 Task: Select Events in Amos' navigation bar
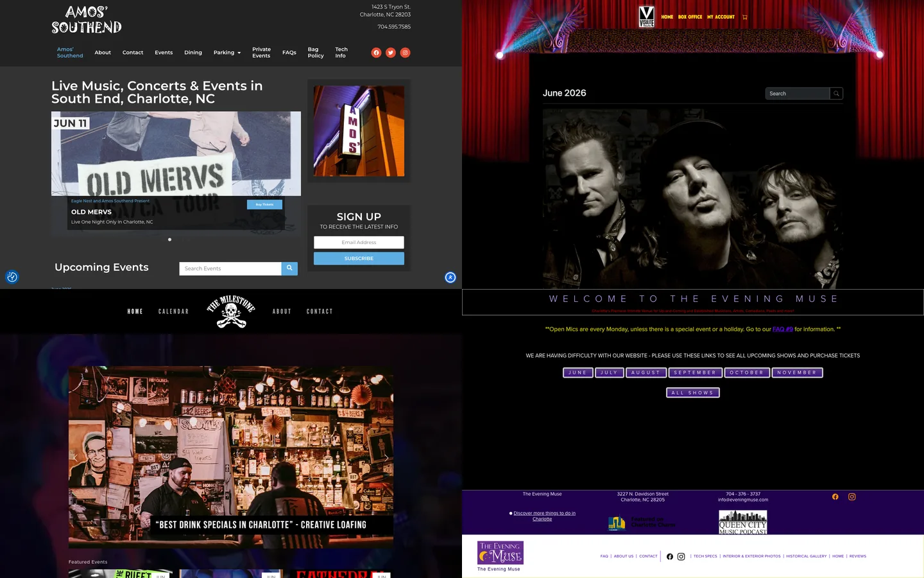pos(164,53)
